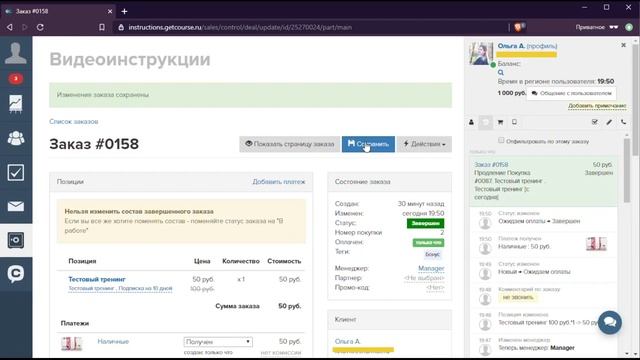Select the highlighted history tab icon in panel
Image resolution: width=640 pixels, height=360 pixels.
(x=485, y=122)
